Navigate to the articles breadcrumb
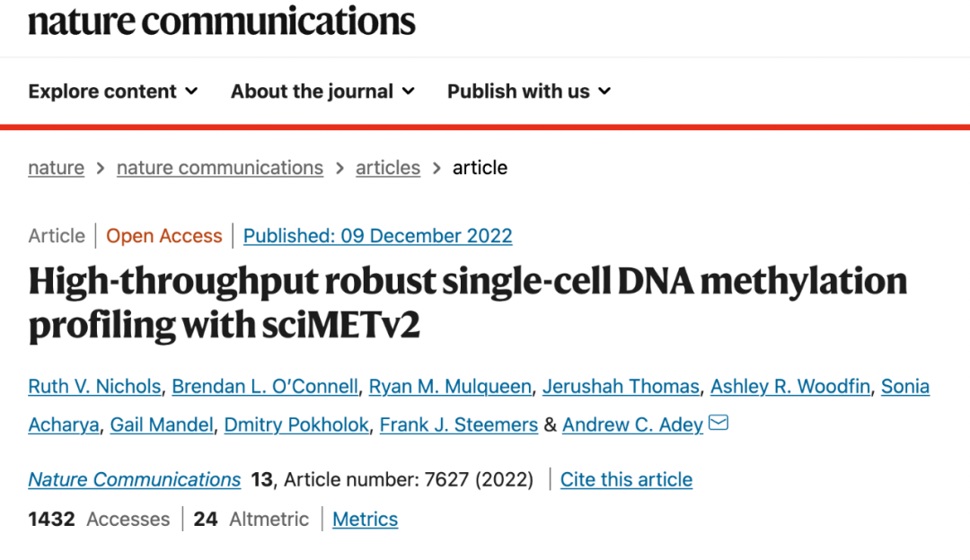The height and width of the screenshot is (560, 970). point(387,168)
